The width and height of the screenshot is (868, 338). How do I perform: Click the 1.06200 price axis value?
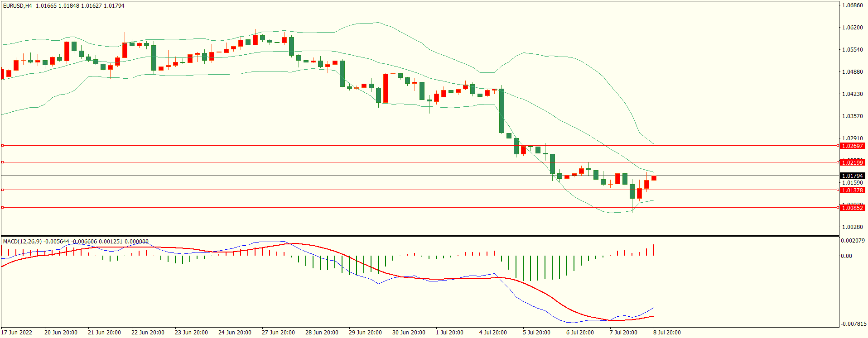852,28
